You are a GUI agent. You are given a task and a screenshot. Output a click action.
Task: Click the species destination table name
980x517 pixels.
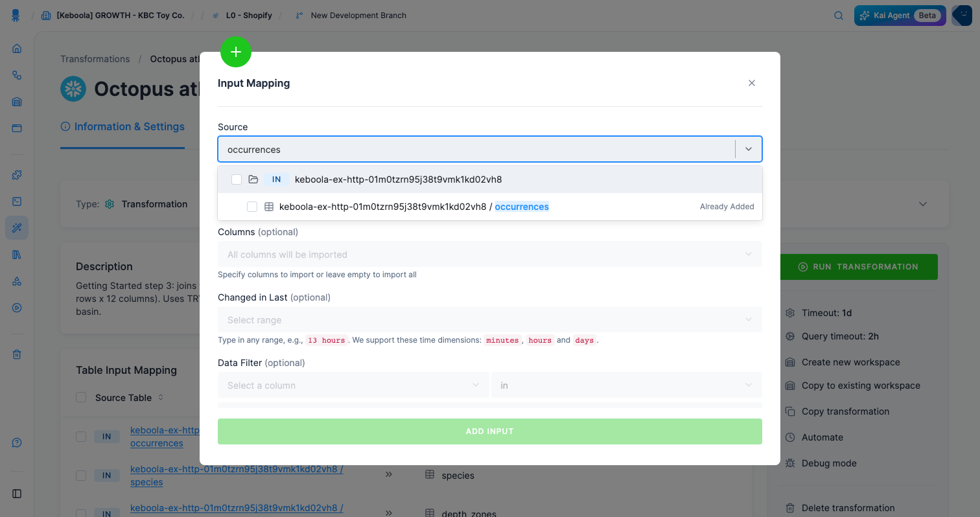click(458, 476)
